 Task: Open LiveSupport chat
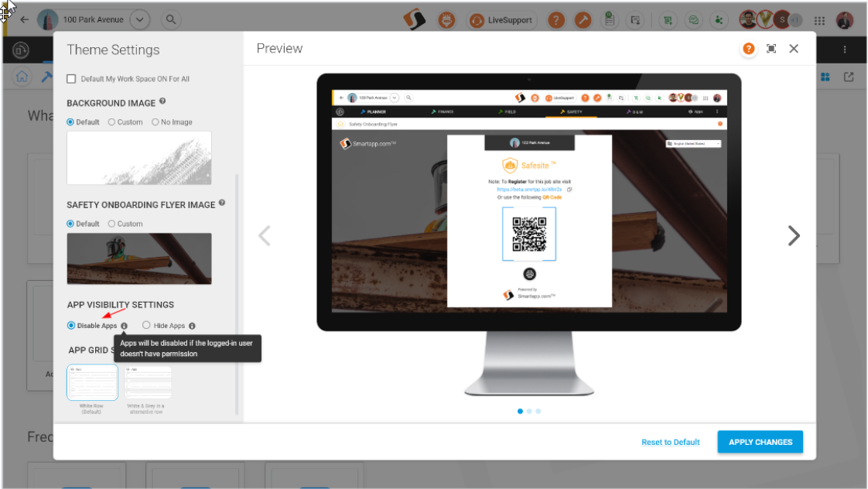501,20
